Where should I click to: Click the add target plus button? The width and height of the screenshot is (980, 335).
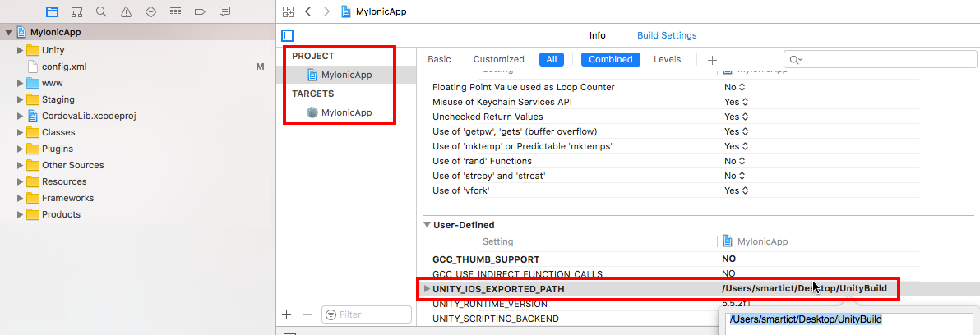(x=287, y=314)
